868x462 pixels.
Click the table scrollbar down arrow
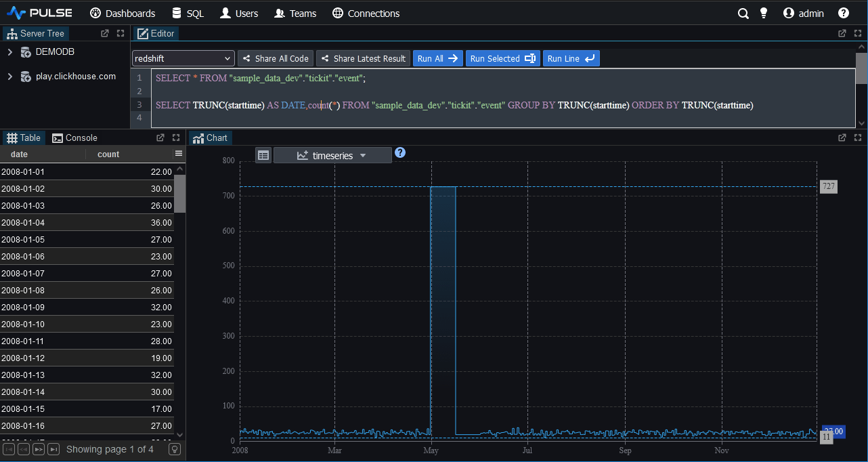(179, 435)
